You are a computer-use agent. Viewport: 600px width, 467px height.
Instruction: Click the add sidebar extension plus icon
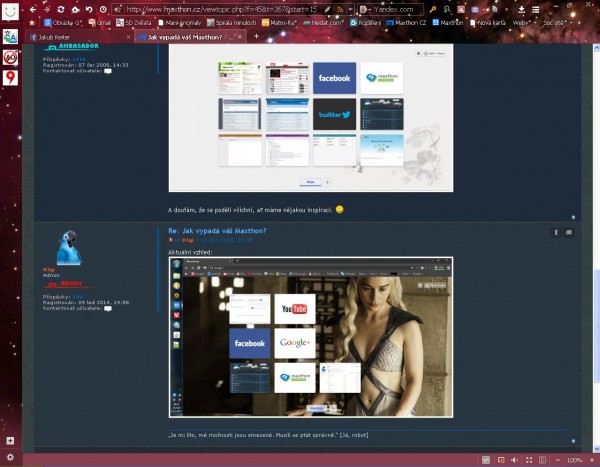(x=10, y=440)
